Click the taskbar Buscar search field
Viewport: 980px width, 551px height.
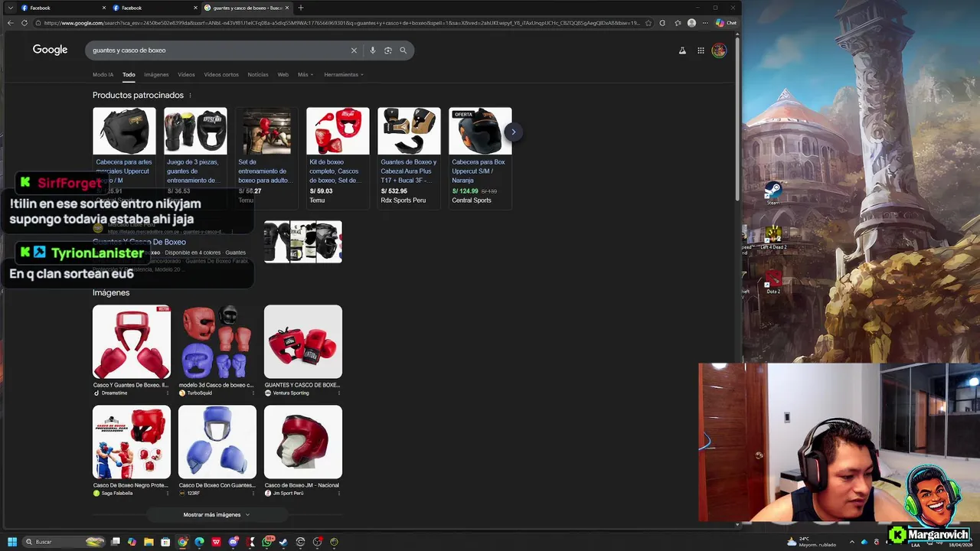(x=64, y=542)
